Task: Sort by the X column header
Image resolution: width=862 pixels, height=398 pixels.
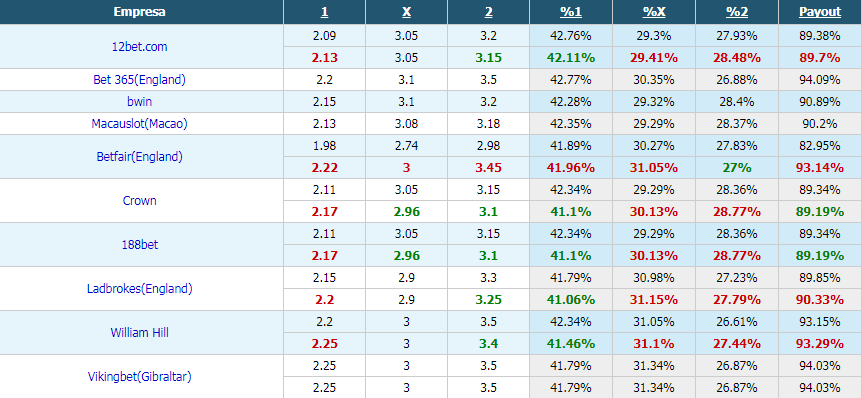Action: click(406, 12)
